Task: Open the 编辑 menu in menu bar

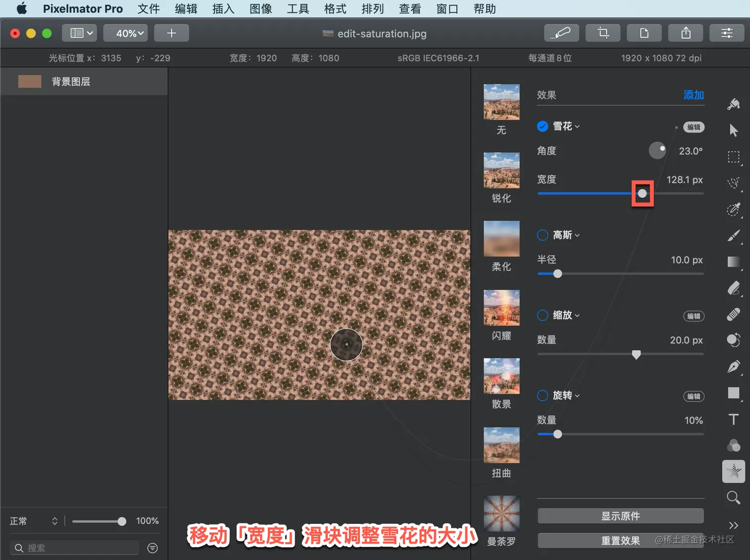Action: (186, 8)
